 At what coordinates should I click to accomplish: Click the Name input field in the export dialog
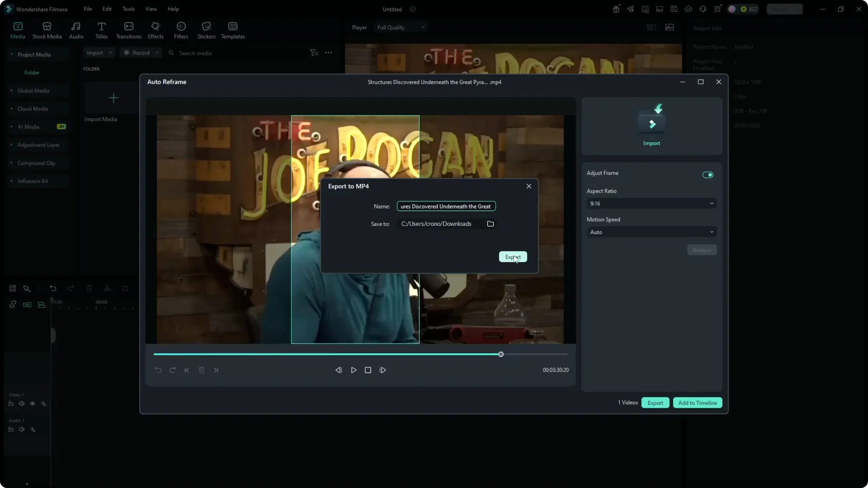click(446, 206)
